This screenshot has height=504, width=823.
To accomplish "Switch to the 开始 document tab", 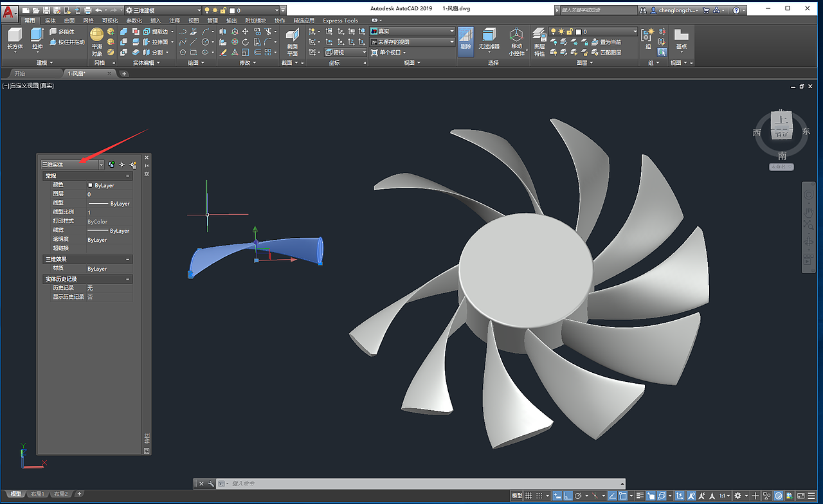I will point(20,73).
